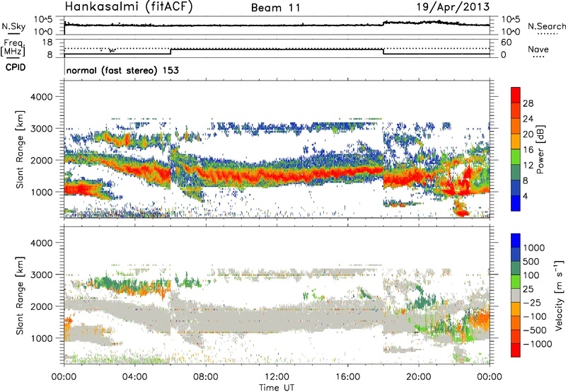The width and height of the screenshot is (566, 392).
Task: Click the '18' frequency axis tick
Action: pyautogui.click(x=47, y=42)
